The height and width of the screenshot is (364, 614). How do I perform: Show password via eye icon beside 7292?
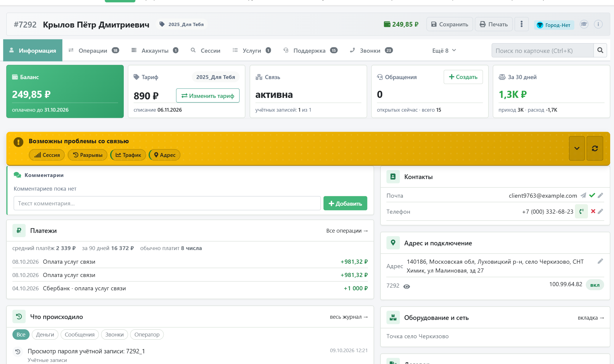point(407,286)
